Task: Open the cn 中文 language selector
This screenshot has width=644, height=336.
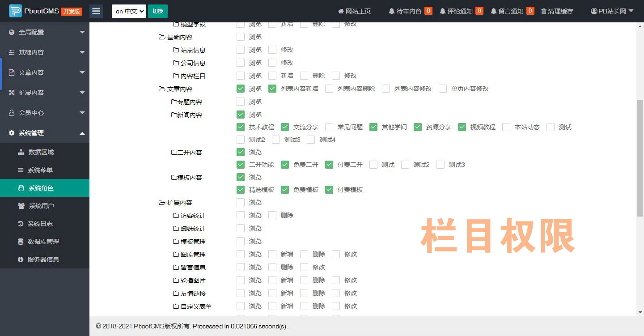Action: pyautogui.click(x=128, y=11)
